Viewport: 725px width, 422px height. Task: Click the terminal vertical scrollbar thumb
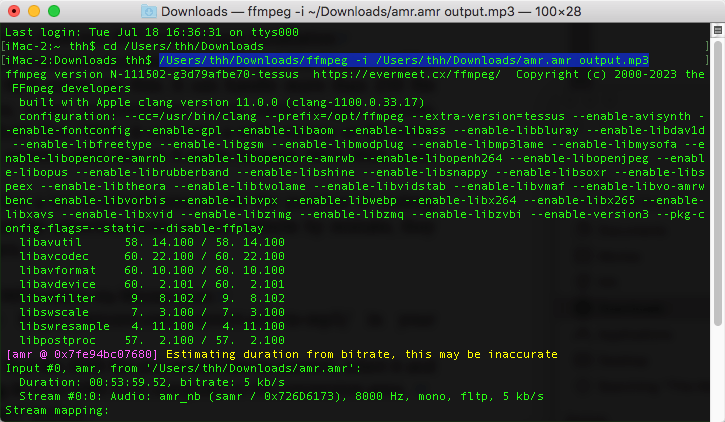(718, 183)
